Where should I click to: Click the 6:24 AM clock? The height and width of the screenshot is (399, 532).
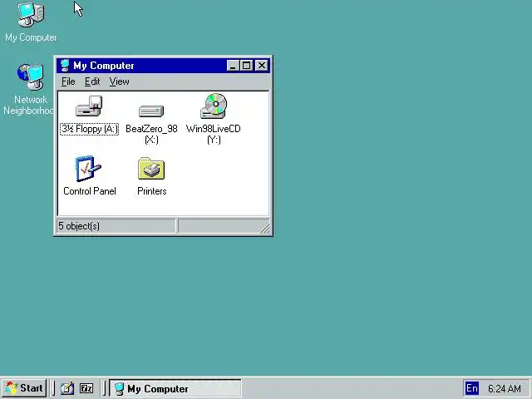tap(505, 388)
